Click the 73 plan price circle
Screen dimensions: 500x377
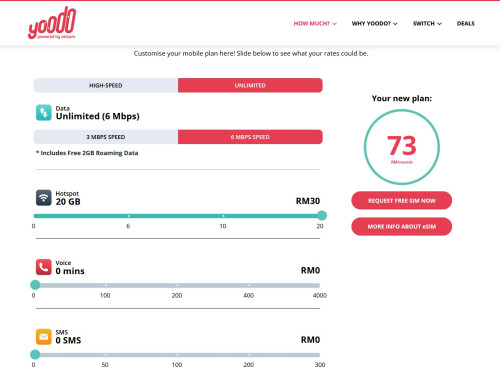tap(402, 147)
